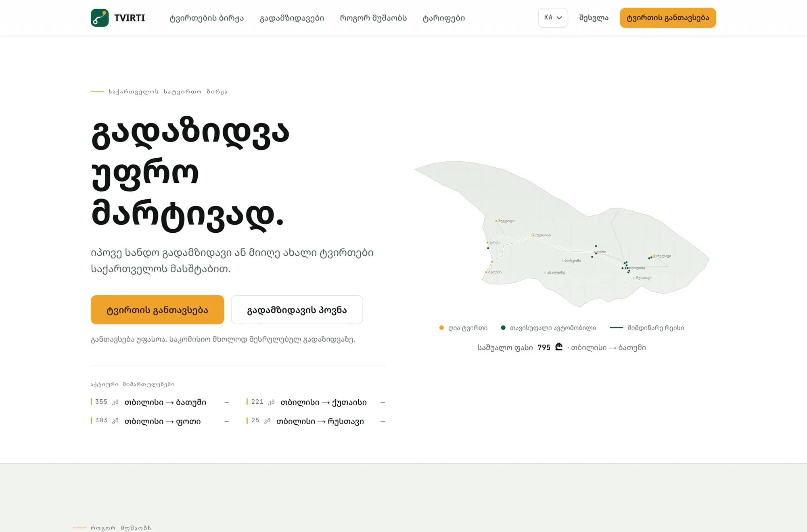Click the ქუთაისი map marker

tap(533, 235)
